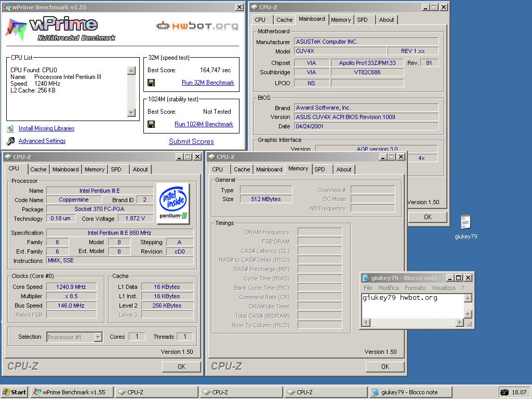Switch to About tab in the Memory window
Viewport: 532px width, 399px height.
coord(344,169)
